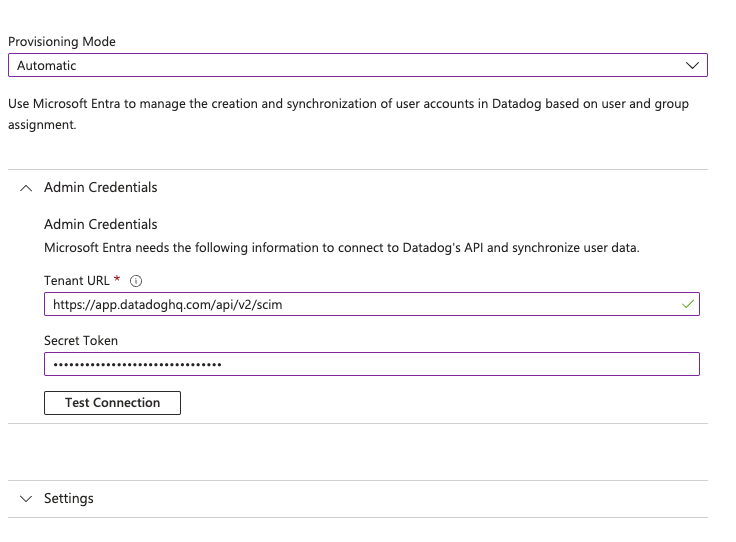736x542 pixels.
Task: Click the Secret Token label
Action: [x=81, y=341]
